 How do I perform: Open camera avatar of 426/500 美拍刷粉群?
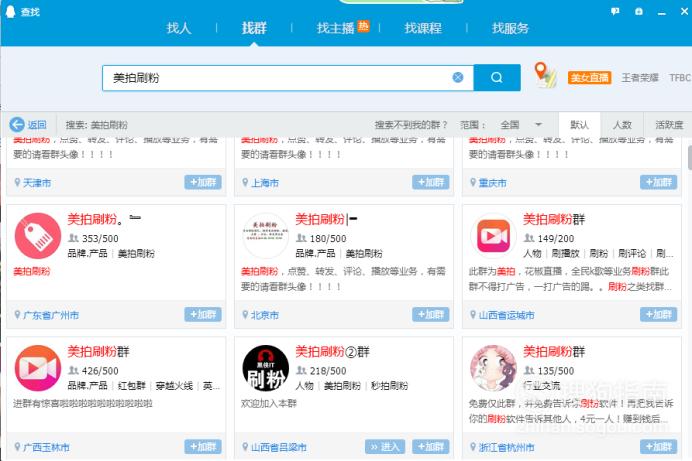pos(38,368)
